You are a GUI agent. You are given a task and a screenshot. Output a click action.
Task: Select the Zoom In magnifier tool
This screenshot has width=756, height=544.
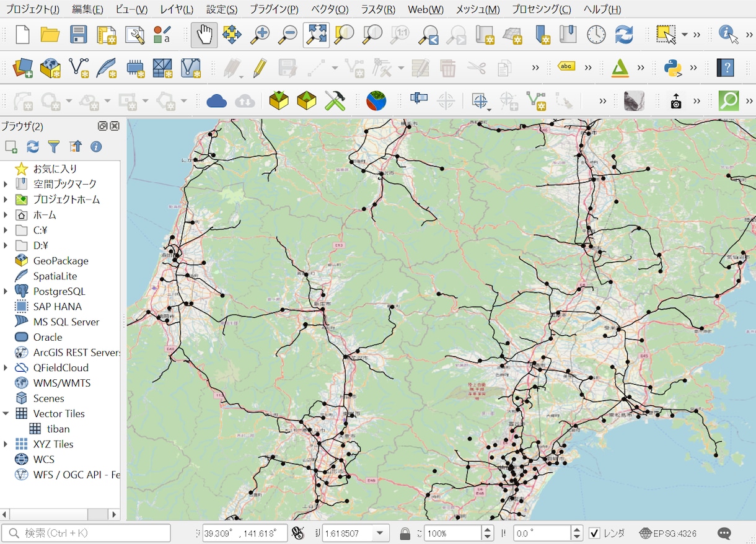click(x=260, y=35)
